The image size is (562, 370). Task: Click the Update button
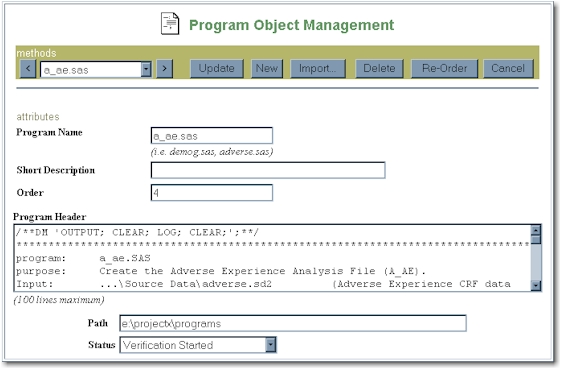[216, 68]
